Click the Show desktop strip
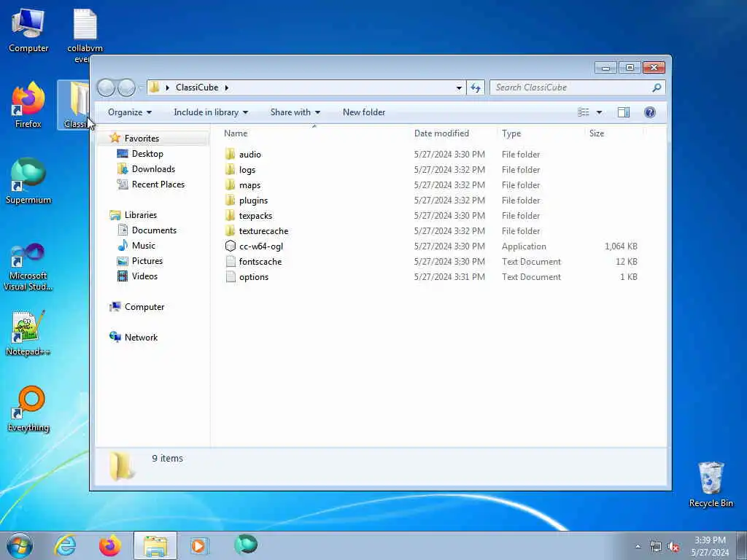Screen dimensions: 747x560 coord(742,545)
